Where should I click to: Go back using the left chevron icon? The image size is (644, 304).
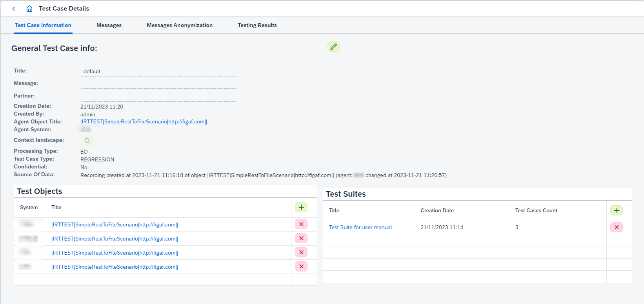tap(14, 9)
